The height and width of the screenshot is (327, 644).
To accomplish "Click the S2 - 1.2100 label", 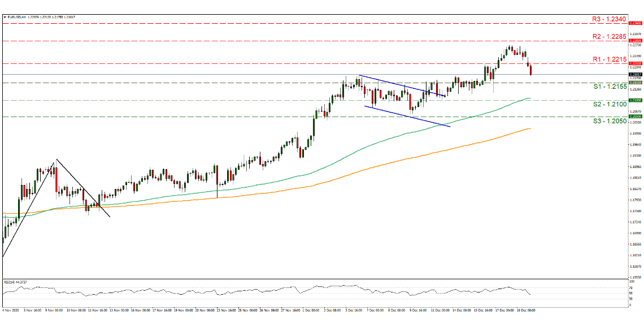I will tap(610, 105).
